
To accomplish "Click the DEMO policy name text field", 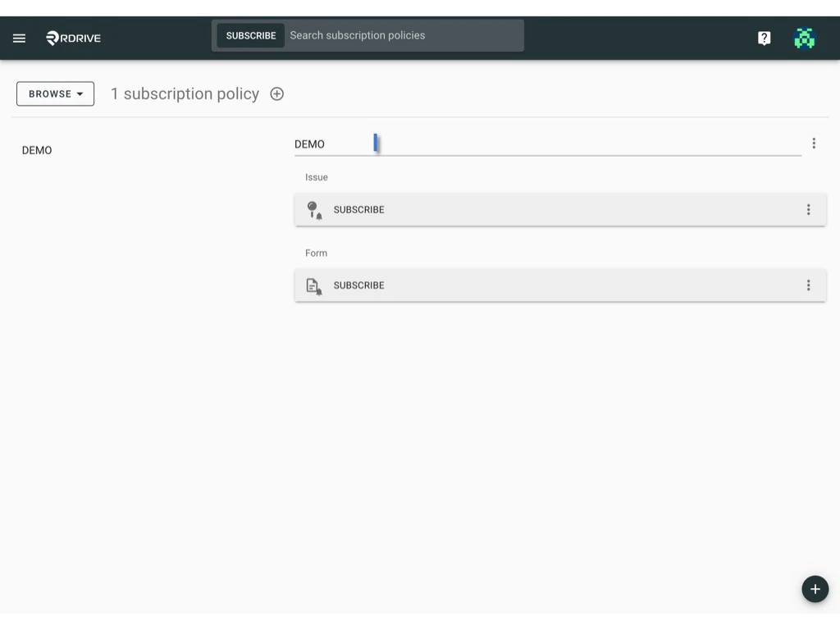I will [345, 144].
